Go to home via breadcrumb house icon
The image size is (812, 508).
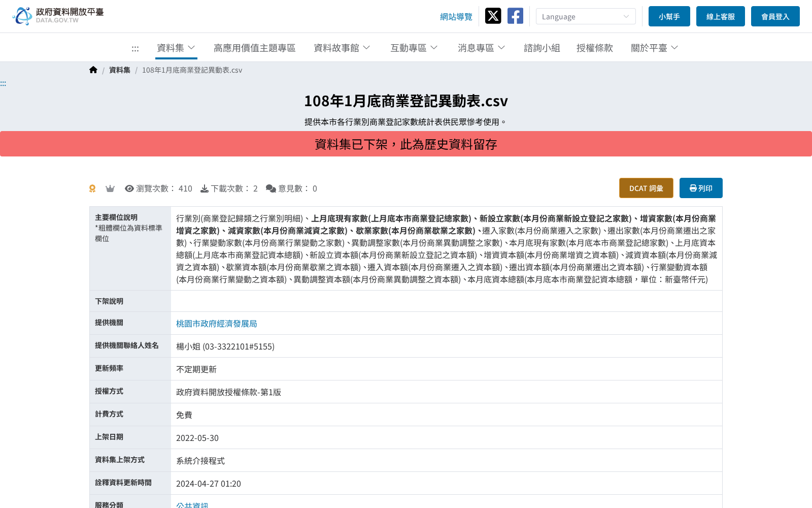(x=93, y=70)
